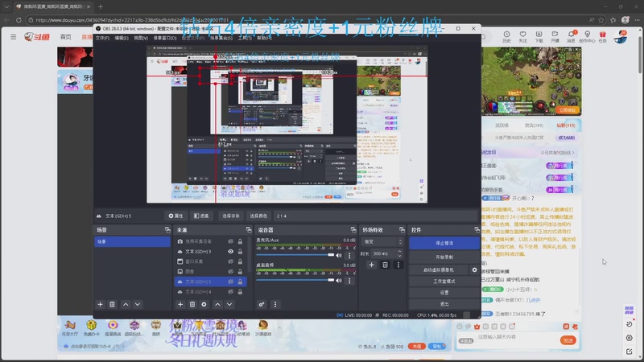Mute the 桌面音频 speaker icon
This screenshot has height=362, width=644.
click(x=339, y=281)
